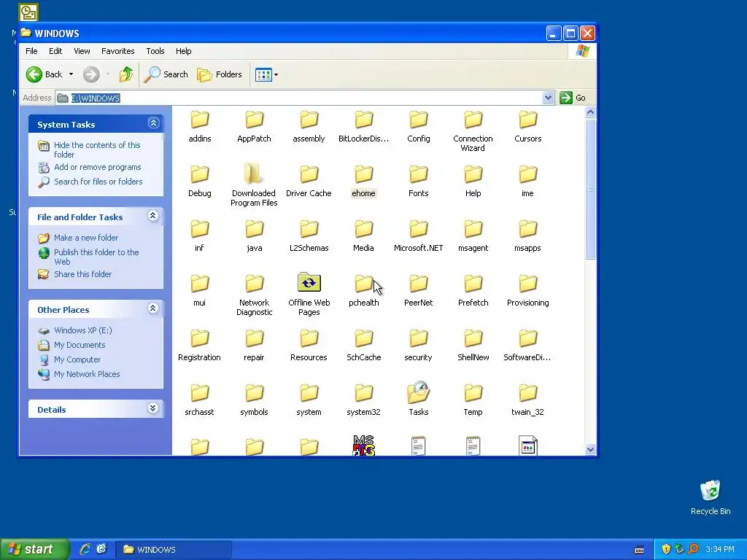Click the Up folder toolbar icon
Screen dimensions: 747x560
click(126, 74)
